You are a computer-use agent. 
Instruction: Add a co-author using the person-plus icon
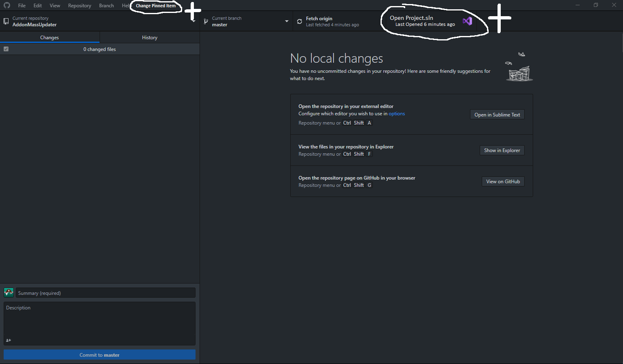pos(8,340)
